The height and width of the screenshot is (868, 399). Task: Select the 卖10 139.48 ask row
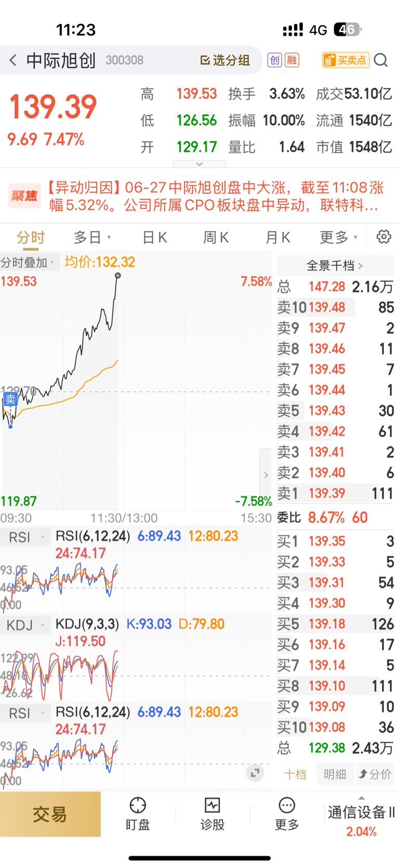click(x=335, y=307)
